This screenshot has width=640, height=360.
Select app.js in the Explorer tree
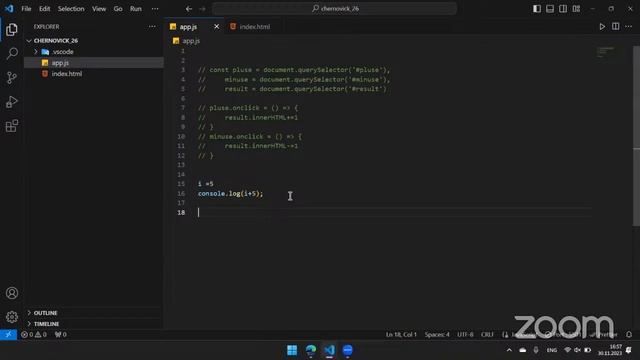pyautogui.click(x=94, y=63)
